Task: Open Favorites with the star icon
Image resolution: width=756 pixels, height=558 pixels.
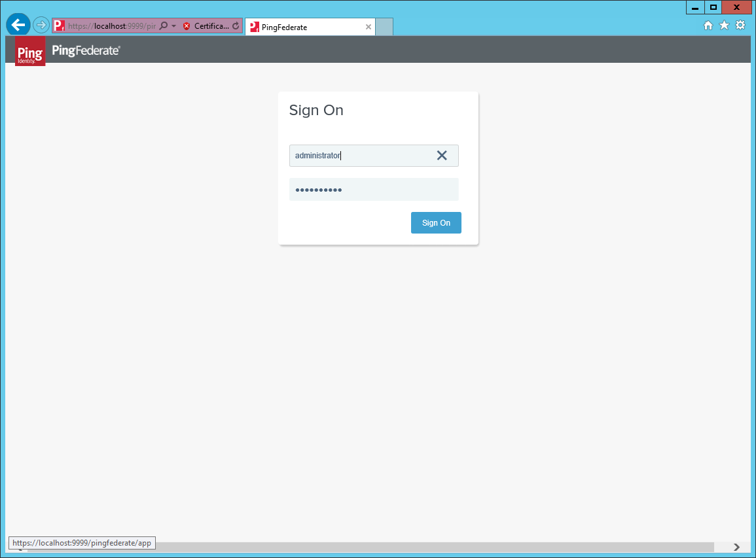Action: pos(724,26)
